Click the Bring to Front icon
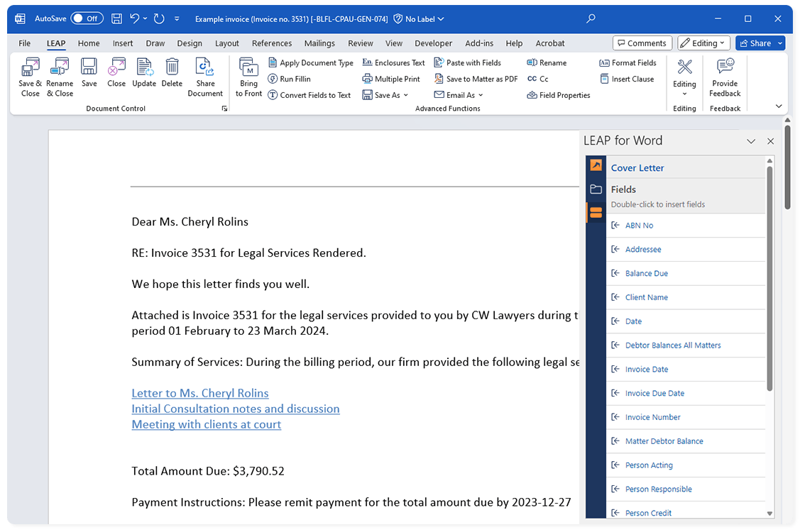 [248, 68]
